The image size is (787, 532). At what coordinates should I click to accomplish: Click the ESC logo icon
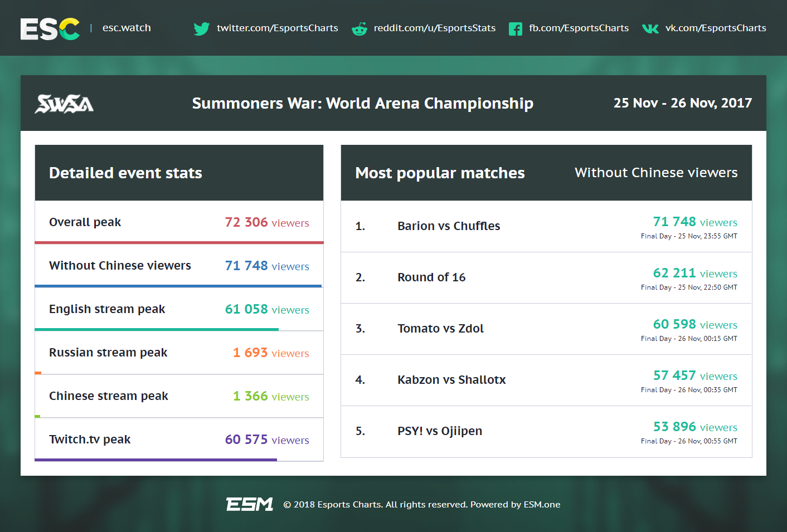(50, 29)
